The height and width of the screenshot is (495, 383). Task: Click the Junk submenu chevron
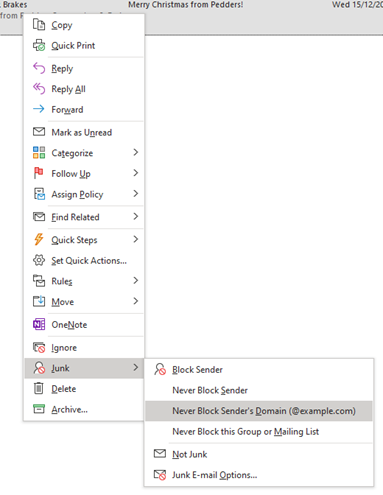[135, 368]
